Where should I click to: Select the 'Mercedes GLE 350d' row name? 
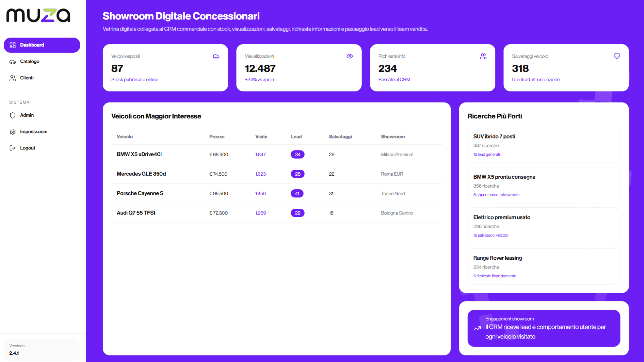tap(141, 174)
